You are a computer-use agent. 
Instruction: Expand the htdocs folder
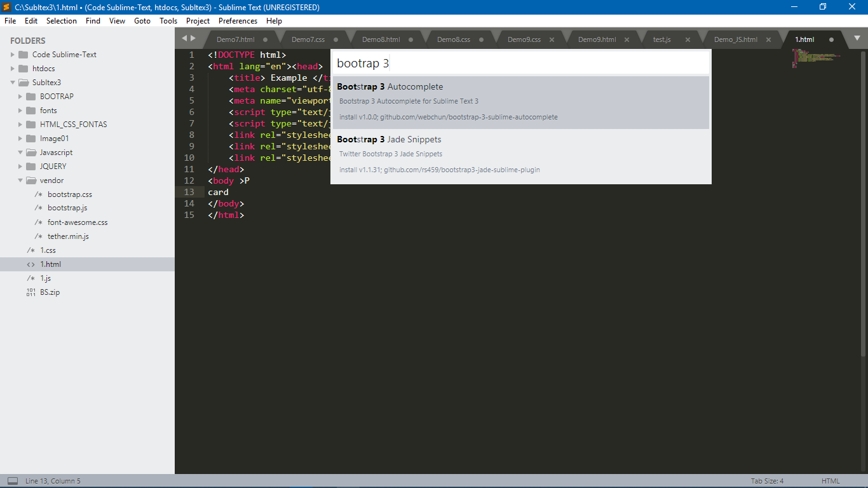[12, 69]
